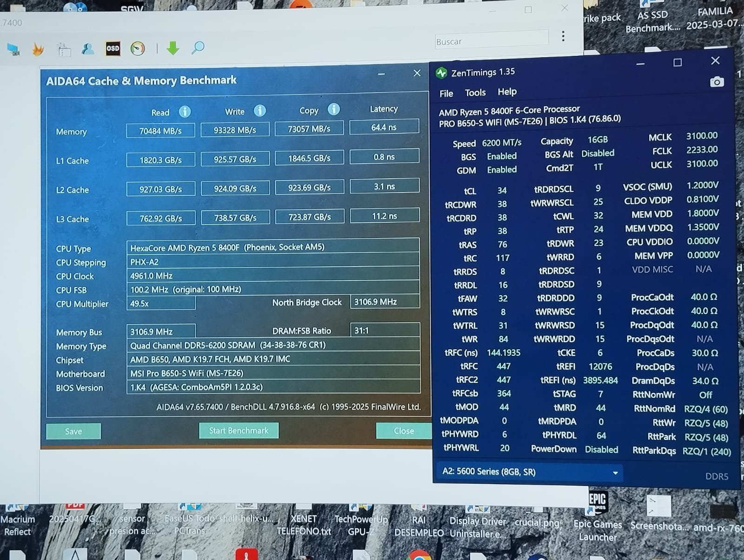Click the ZenTimings logo in title bar
This screenshot has height=560, width=744.
441,73
